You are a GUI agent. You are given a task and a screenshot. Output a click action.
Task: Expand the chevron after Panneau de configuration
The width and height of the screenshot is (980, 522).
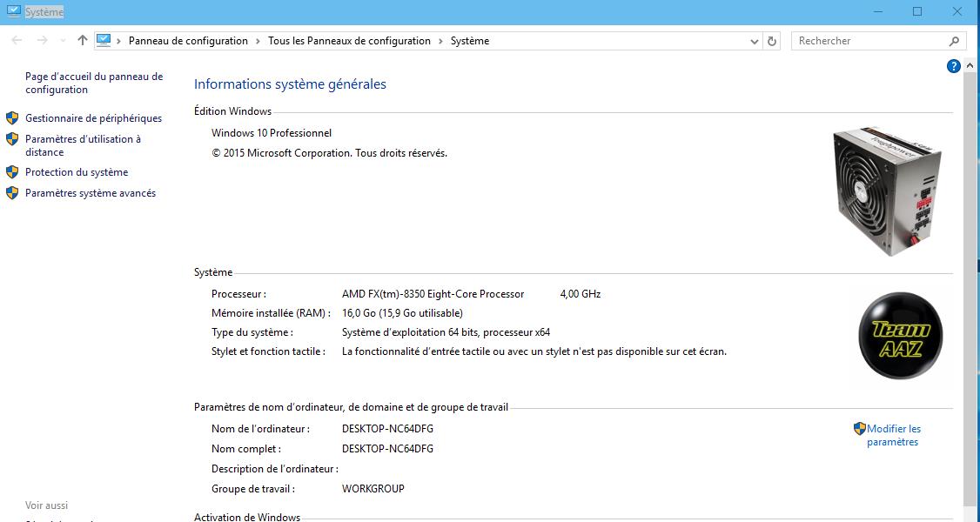258,41
